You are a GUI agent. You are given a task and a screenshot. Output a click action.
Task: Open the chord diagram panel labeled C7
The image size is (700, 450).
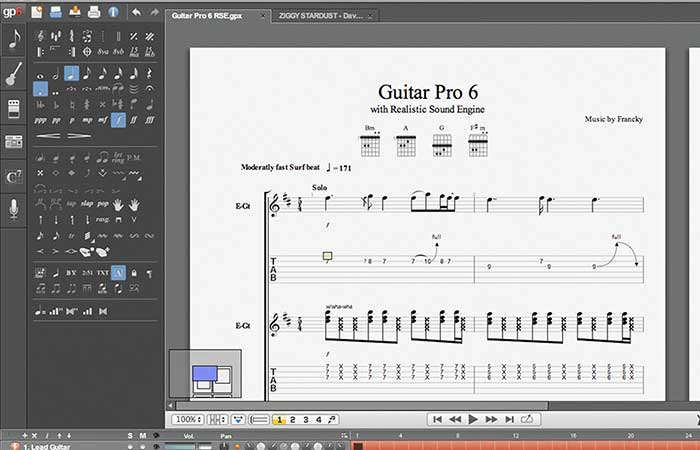[15, 176]
